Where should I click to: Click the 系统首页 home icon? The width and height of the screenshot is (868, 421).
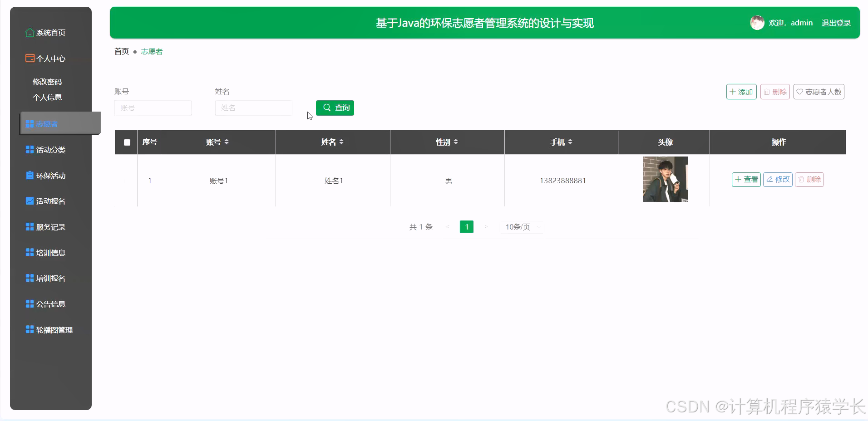(x=29, y=32)
